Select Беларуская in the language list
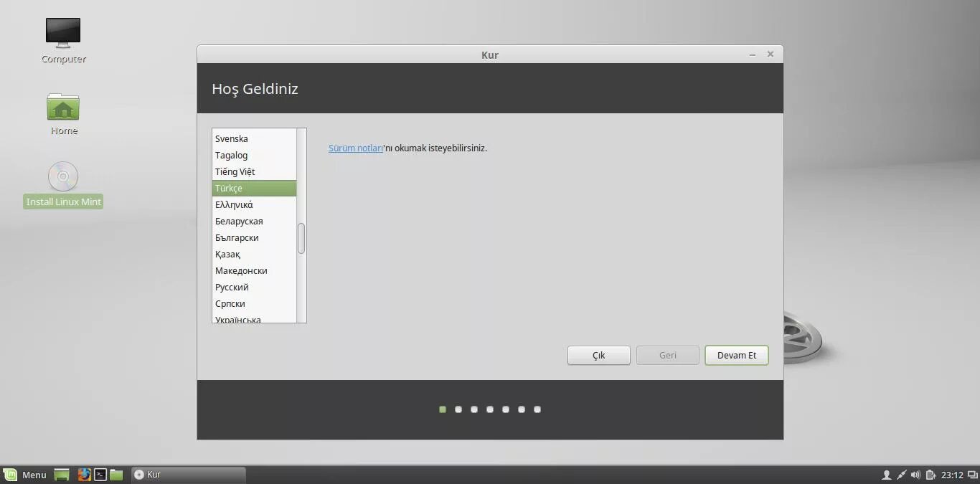This screenshot has width=980, height=484. 254,221
